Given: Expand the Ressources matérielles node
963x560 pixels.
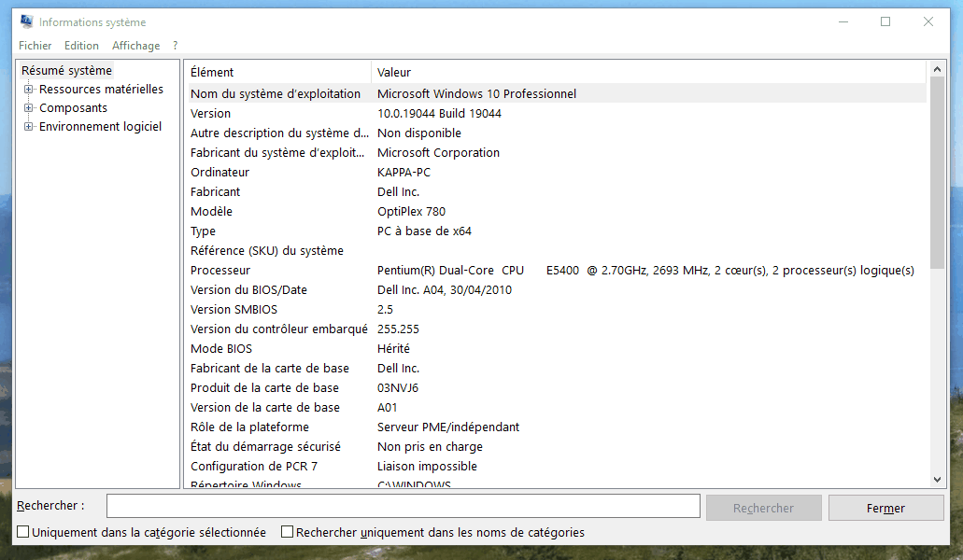Looking at the screenshot, I should [28, 90].
